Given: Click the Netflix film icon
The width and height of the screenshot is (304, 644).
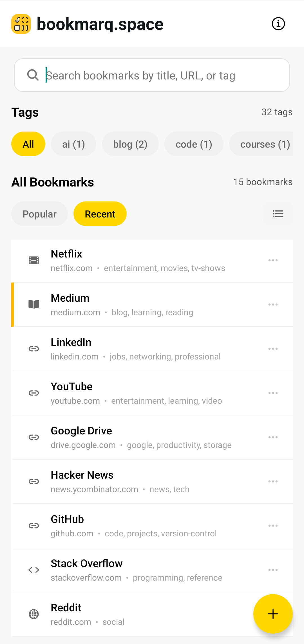Looking at the screenshot, I should 34,260.
